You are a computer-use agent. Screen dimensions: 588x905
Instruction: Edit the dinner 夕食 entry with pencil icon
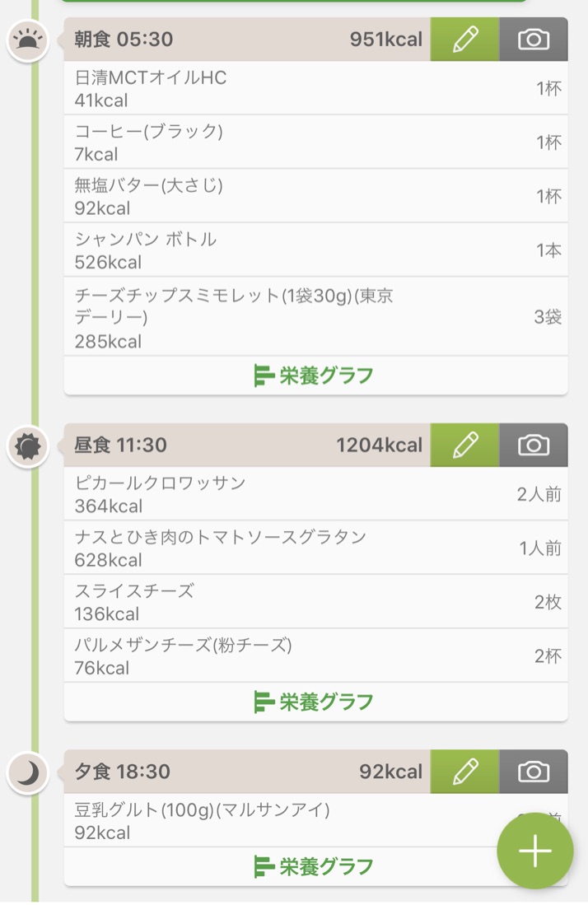[x=464, y=772]
